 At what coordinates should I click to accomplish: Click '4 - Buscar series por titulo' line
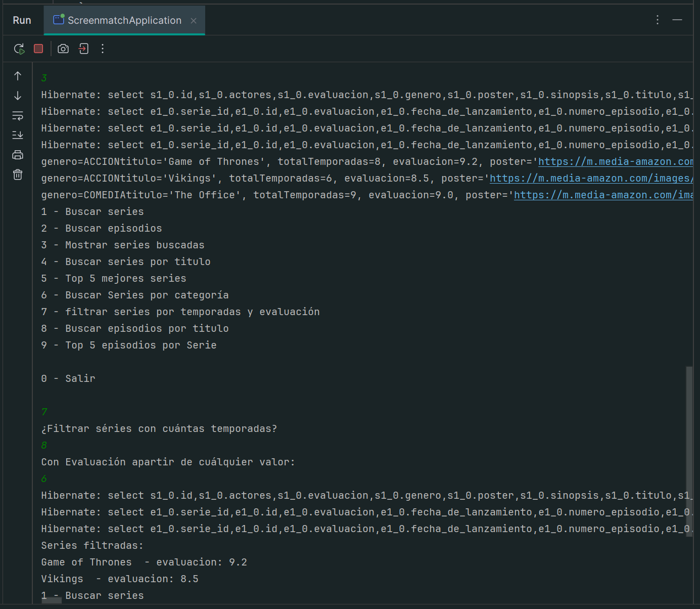click(x=126, y=262)
